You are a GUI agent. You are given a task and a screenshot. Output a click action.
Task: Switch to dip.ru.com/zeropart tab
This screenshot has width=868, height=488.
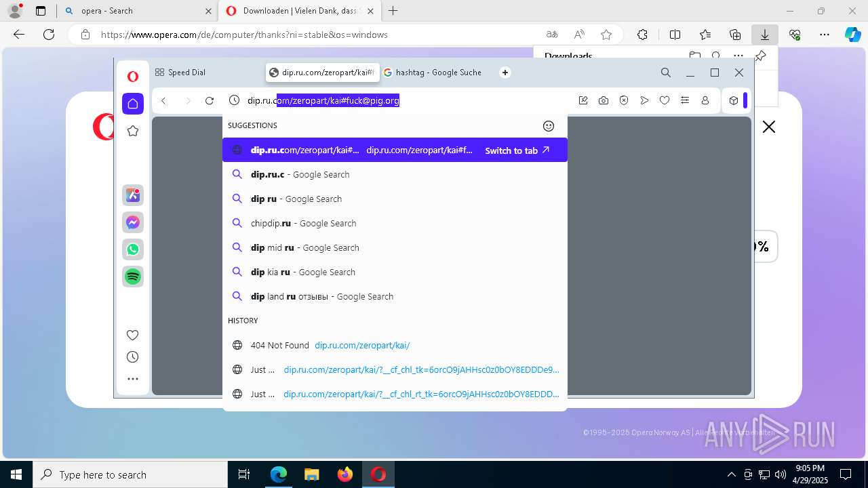pyautogui.click(x=321, y=73)
